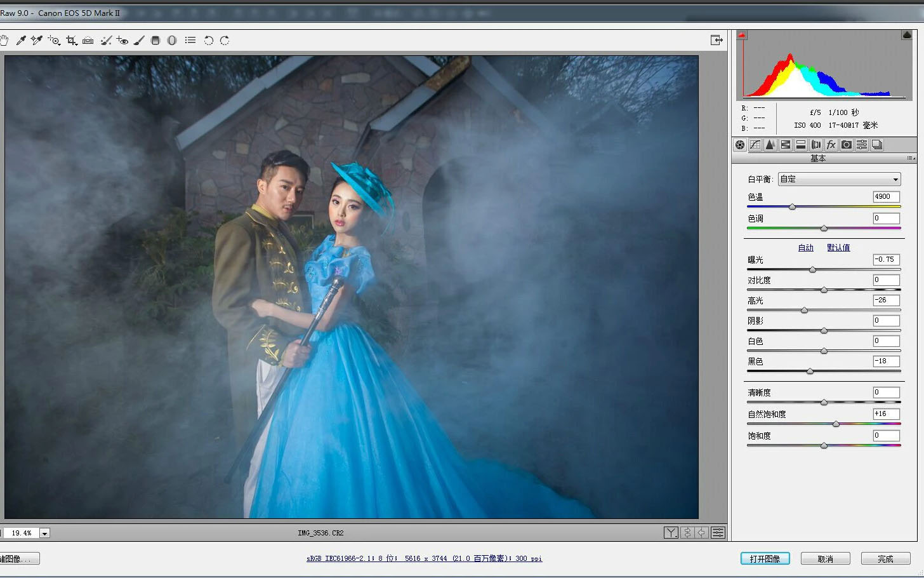Copy current settings to Before
Viewport: 924px width, 578px height.
pyautogui.click(x=702, y=533)
